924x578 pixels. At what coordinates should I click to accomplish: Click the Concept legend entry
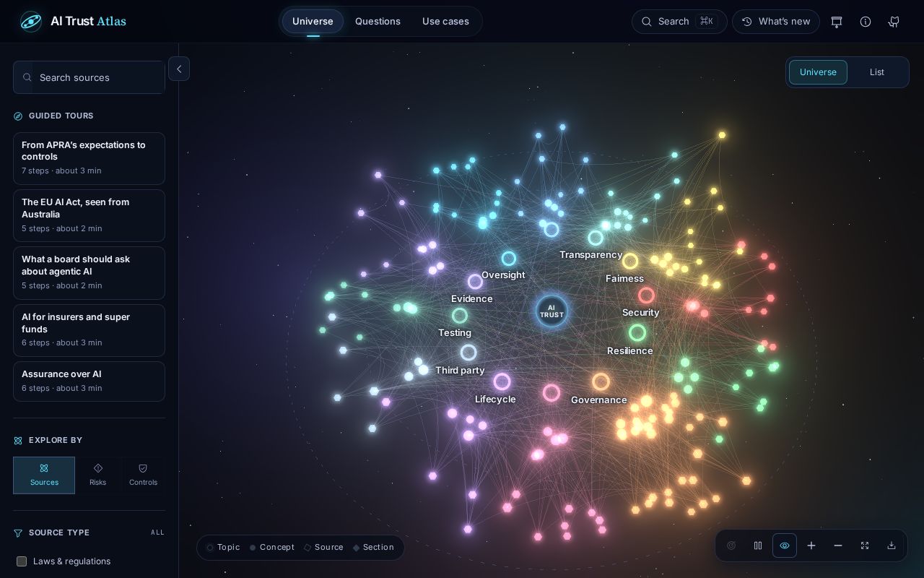point(271,548)
